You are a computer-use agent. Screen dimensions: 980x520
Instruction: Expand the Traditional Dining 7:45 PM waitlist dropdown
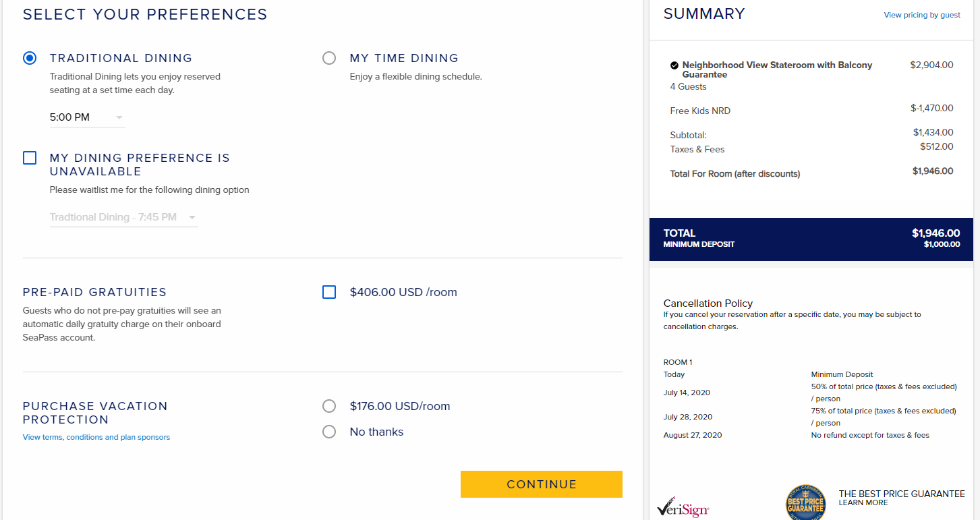123,217
